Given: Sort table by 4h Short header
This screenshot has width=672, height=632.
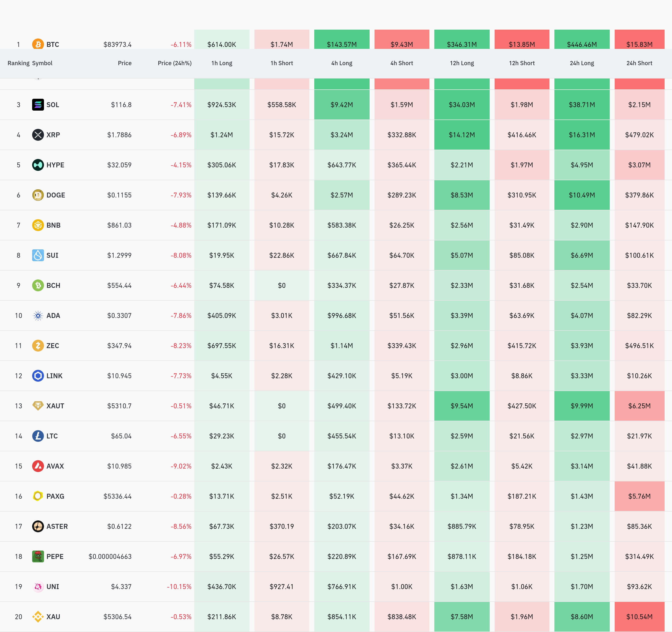Looking at the screenshot, I should tap(401, 63).
